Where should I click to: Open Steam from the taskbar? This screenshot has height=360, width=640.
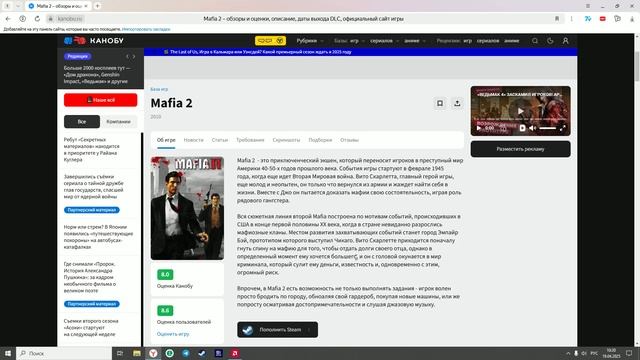pyautogui.click(x=202, y=353)
